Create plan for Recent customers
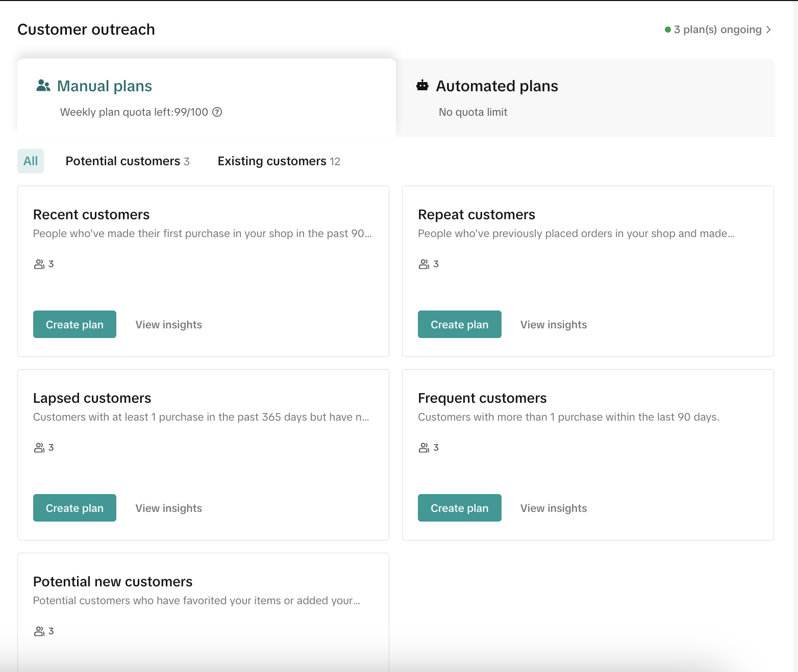This screenshot has width=798, height=672. point(74,324)
